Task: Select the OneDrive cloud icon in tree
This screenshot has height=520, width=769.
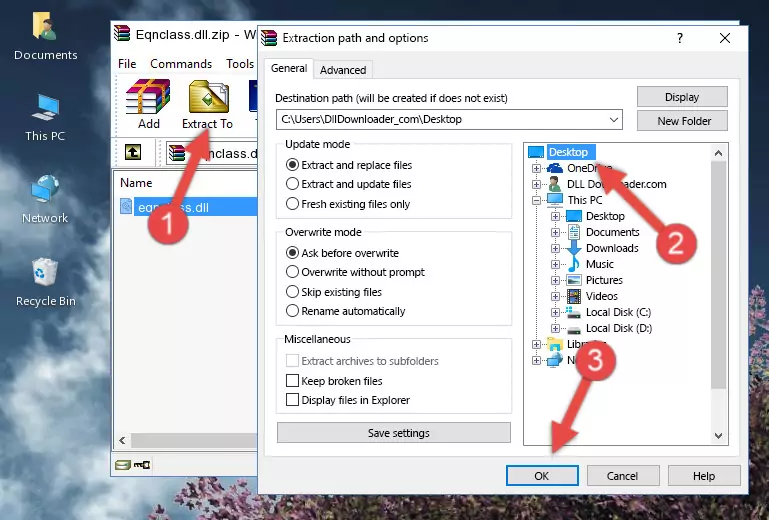Action: (x=555, y=168)
